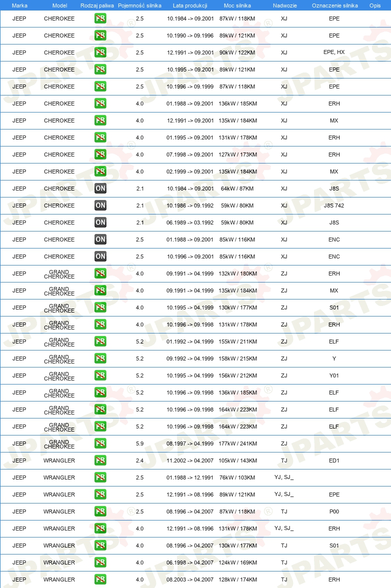
Task: Click ON diesel icon for 06.1989 -> 03.1992 row
Action: [100, 222]
